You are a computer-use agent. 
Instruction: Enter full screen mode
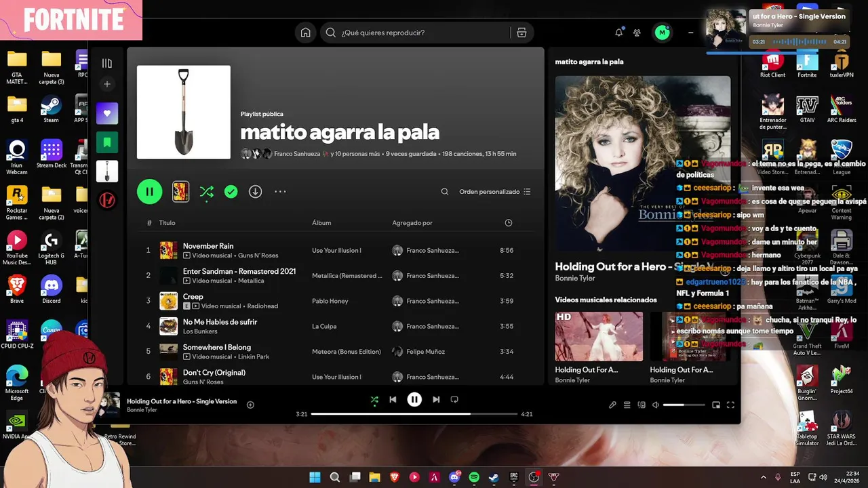tap(730, 405)
